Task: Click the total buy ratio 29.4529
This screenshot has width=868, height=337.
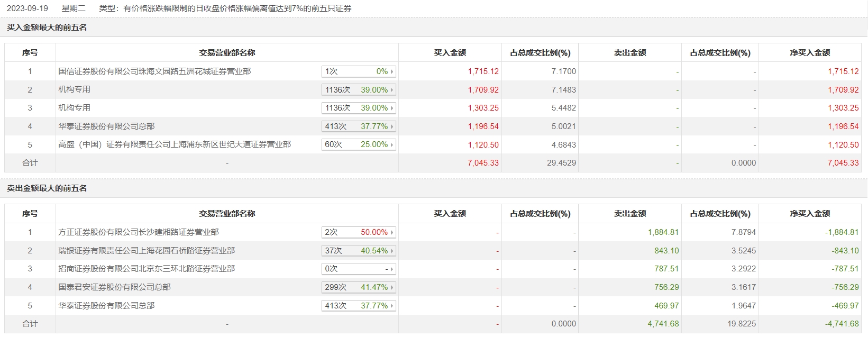Action: click(x=562, y=163)
